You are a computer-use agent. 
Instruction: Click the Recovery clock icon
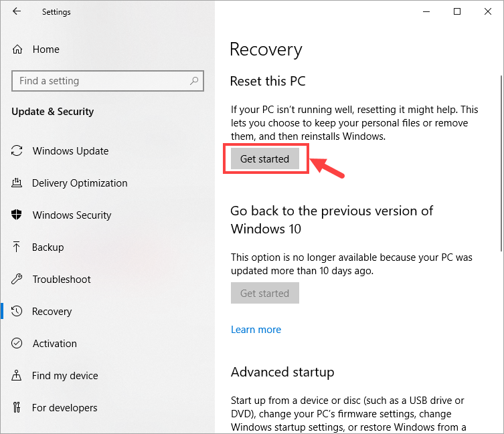(17, 311)
